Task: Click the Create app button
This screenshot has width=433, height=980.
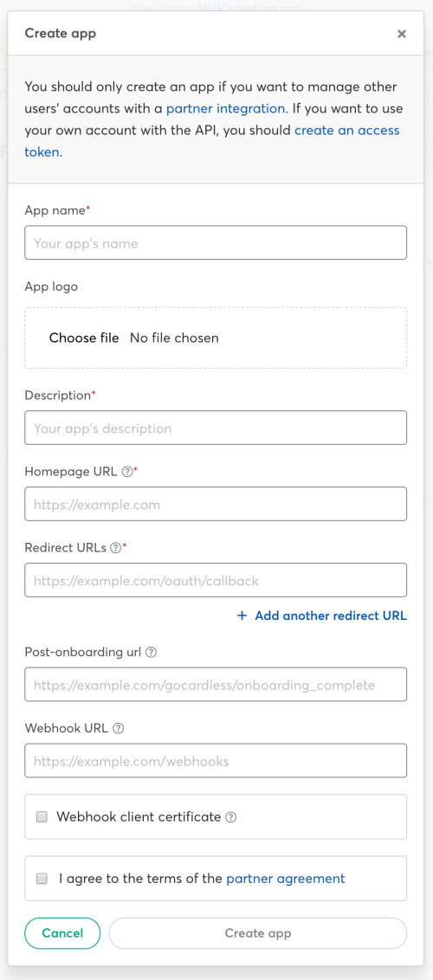Action: click(x=258, y=933)
